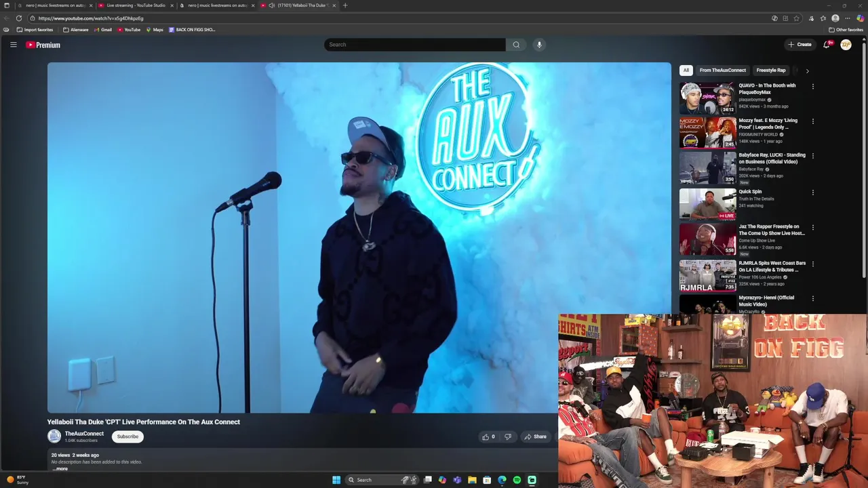Open the YouTube hamburger guide menu
The height and width of the screenshot is (488, 868).
point(13,45)
